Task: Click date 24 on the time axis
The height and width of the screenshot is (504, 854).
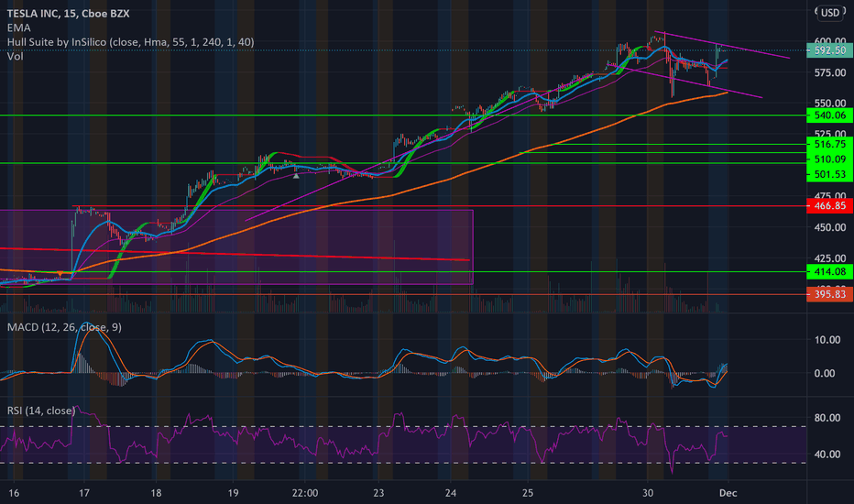Action: pos(451,493)
